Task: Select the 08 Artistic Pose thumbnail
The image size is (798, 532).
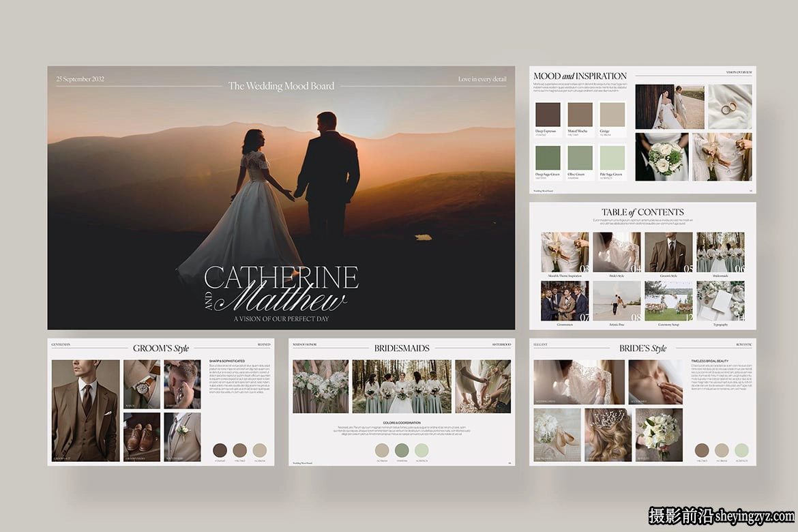Action: 617,301
